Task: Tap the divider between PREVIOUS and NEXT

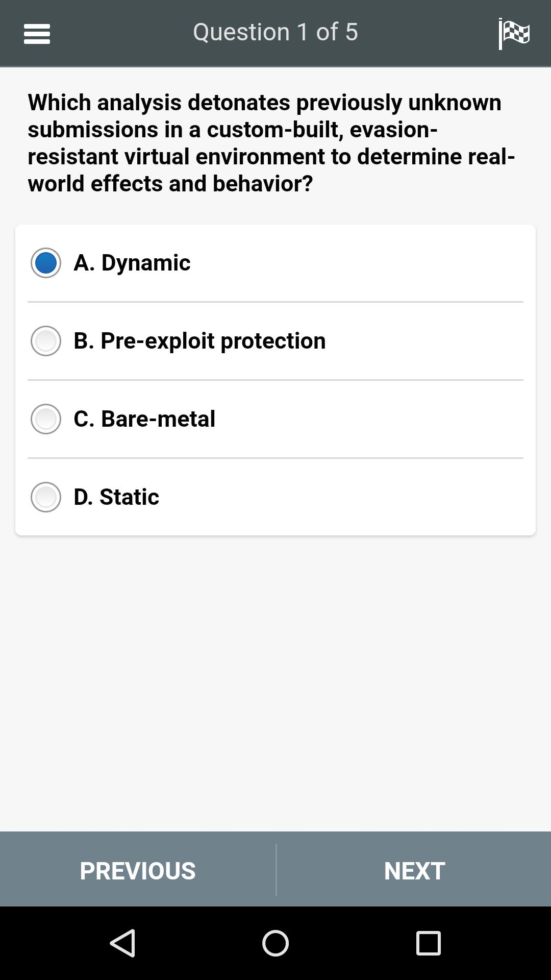Action: click(276, 870)
